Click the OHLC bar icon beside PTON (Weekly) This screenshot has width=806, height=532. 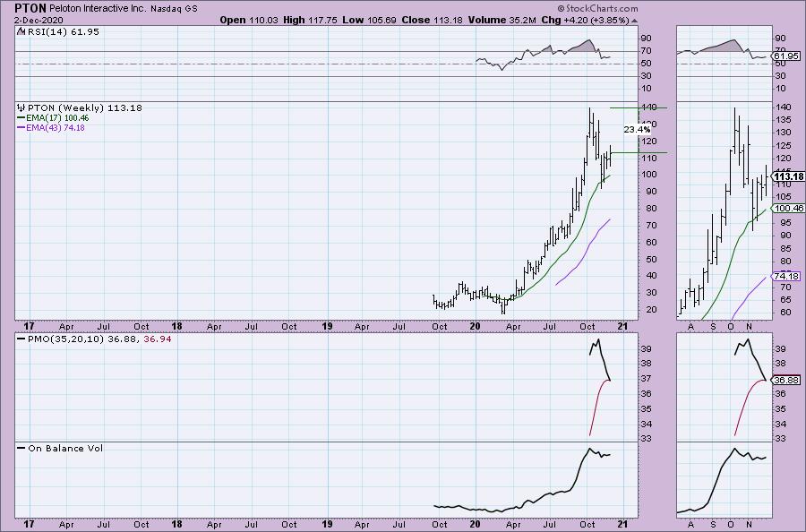tap(21, 108)
